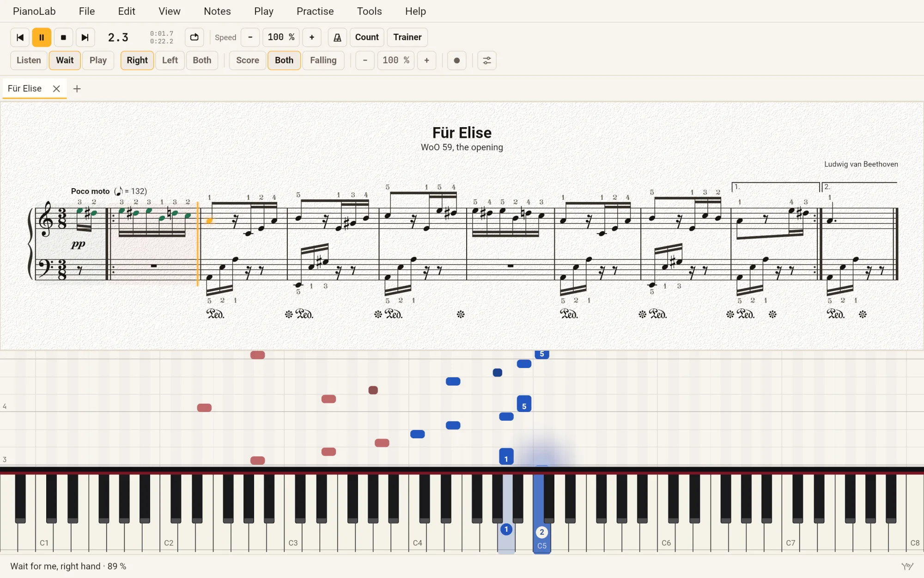924x578 pixels.
Task: Toggle the metronome icon
Action: coord(337,37)
